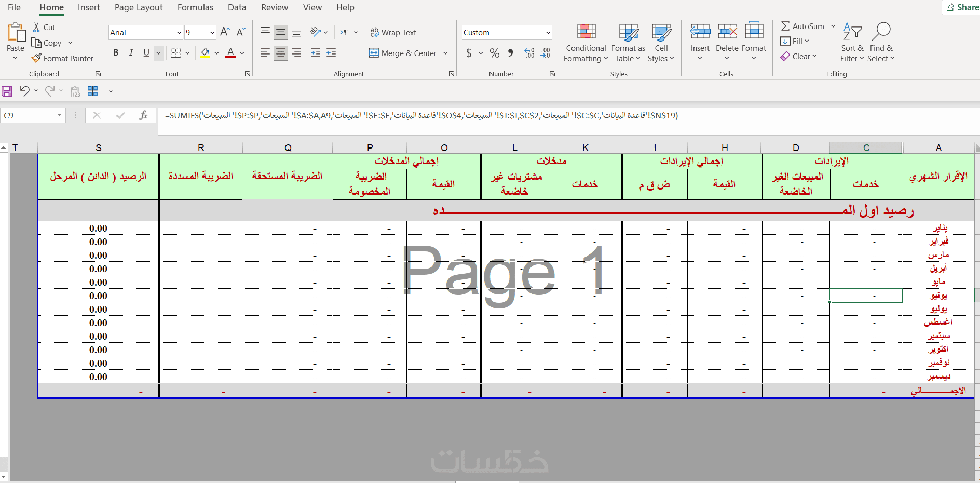Undo the last action

click(24, 91)
